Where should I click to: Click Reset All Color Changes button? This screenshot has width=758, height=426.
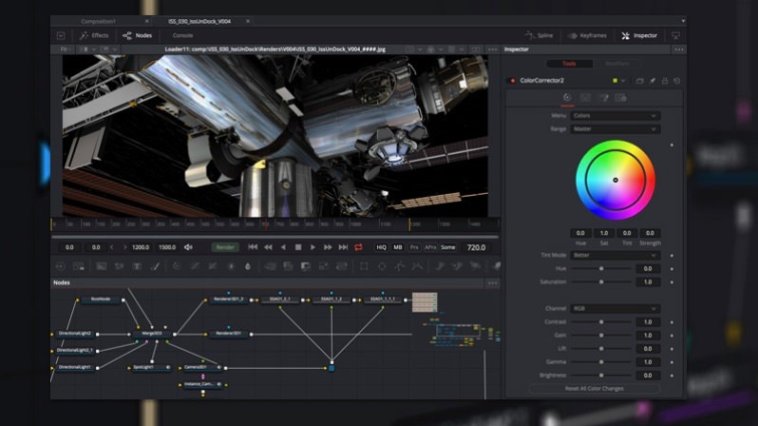pos(594,388)
